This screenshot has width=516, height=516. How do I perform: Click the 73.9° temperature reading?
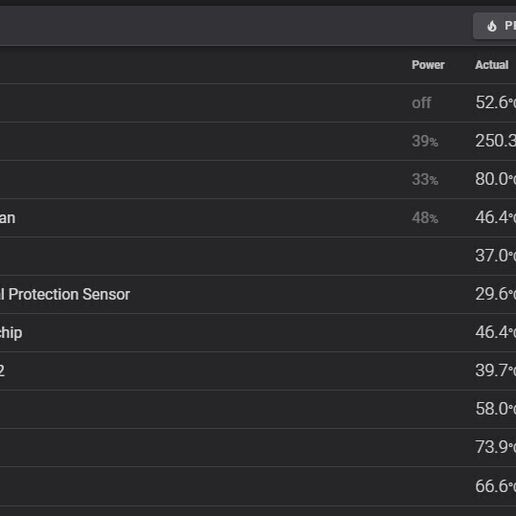495,447
